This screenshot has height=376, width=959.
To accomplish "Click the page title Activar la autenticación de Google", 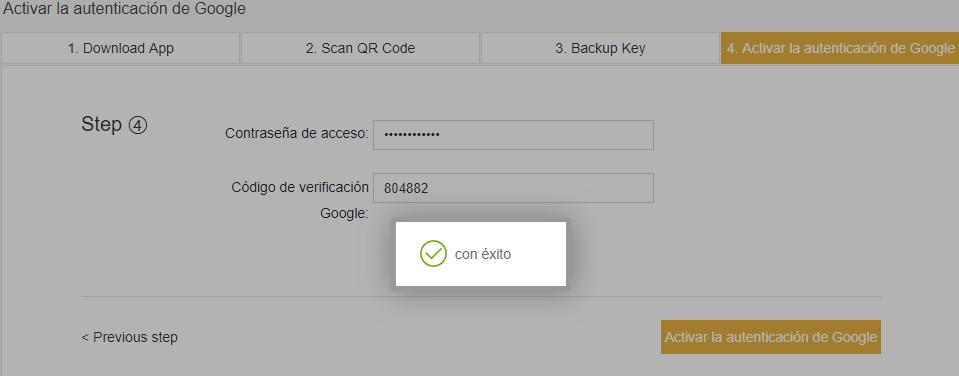I will pyautogui.click(x=125, y=9).
